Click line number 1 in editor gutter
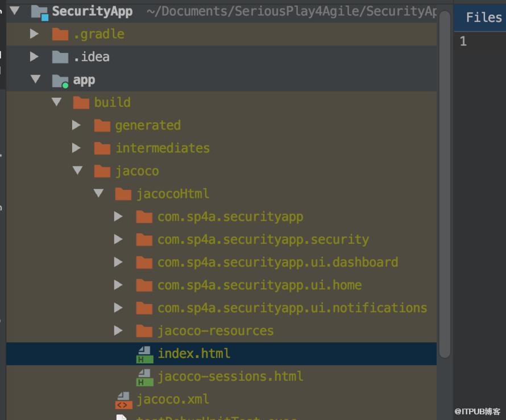This screenshot has height=420, width=506. click(463, 41)
